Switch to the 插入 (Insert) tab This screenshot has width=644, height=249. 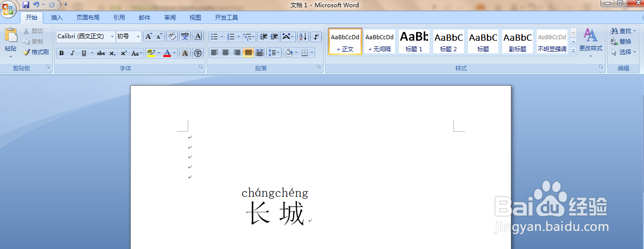pos(57,18)
